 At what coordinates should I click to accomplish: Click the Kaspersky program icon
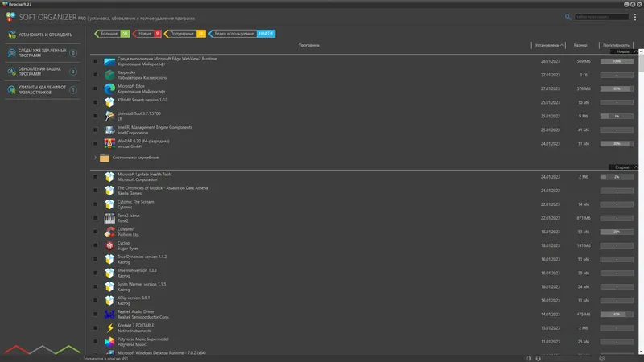[109, 75]
